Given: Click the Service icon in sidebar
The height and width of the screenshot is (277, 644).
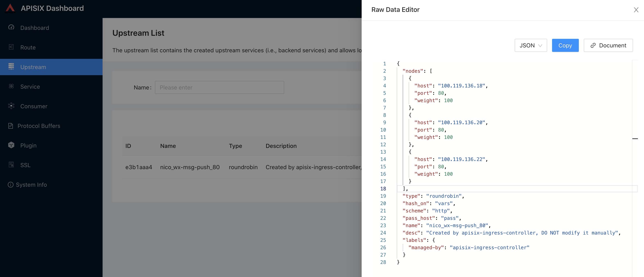Looking at the screenshot, I should [x=11, y=86].
